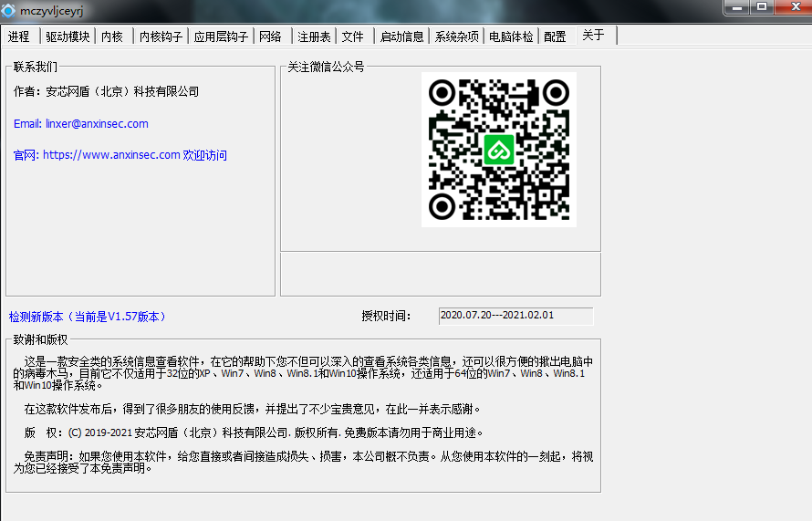The width and height of the screenshot is (812, 521).
Task: Click the 联系我们 group title
Action: (x=36, y=67)
